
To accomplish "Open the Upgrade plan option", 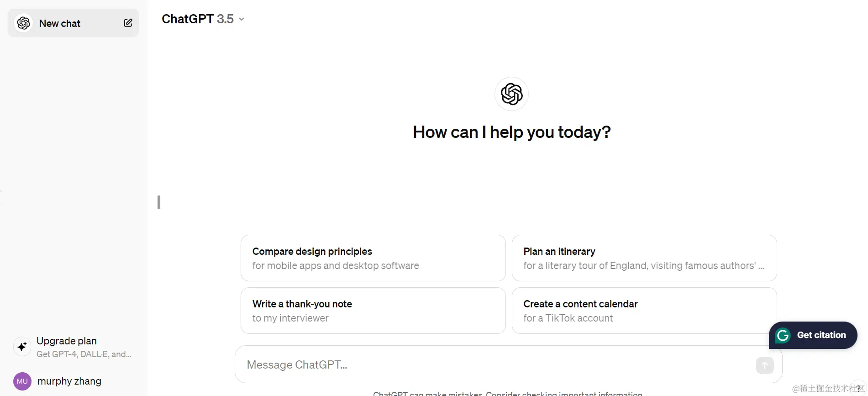I will click(x=73, y=347).
